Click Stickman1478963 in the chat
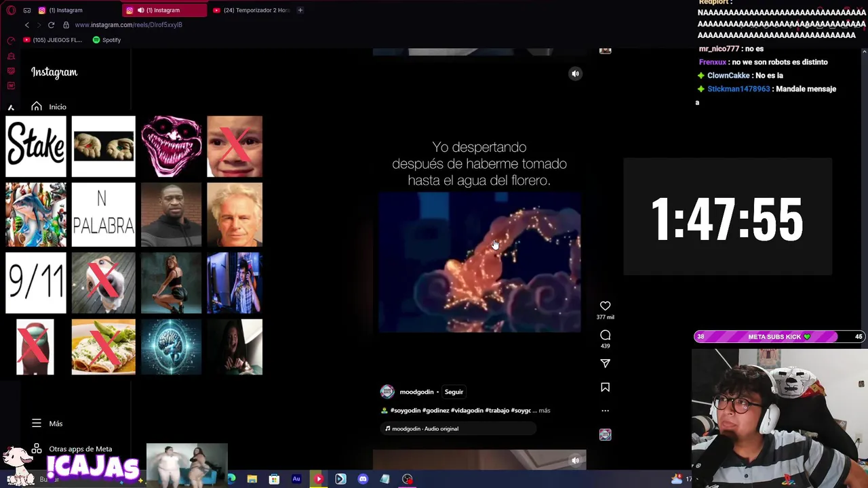Screen dimensions: 868x488 point(738,89)
